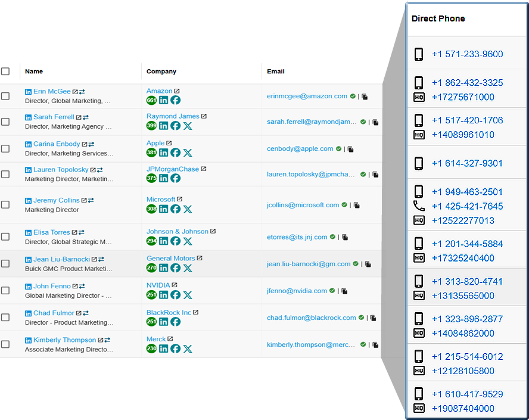Copy the jfenno@nvidia.com email icon
529x420 pixels.
(x=344, y=291)
